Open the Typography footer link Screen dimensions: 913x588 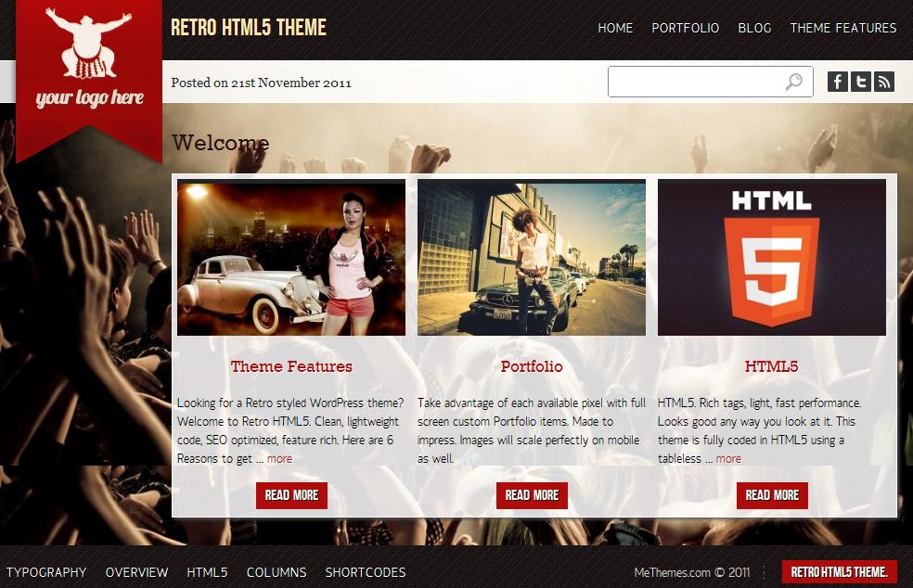(46, 572)
